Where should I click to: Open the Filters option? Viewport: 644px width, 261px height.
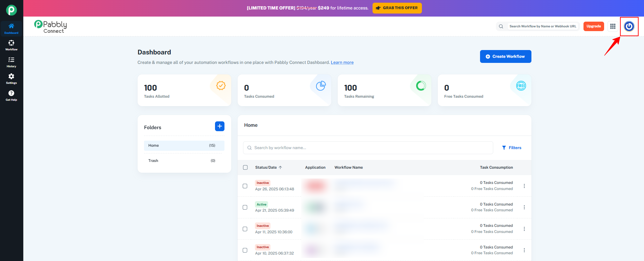512,148
